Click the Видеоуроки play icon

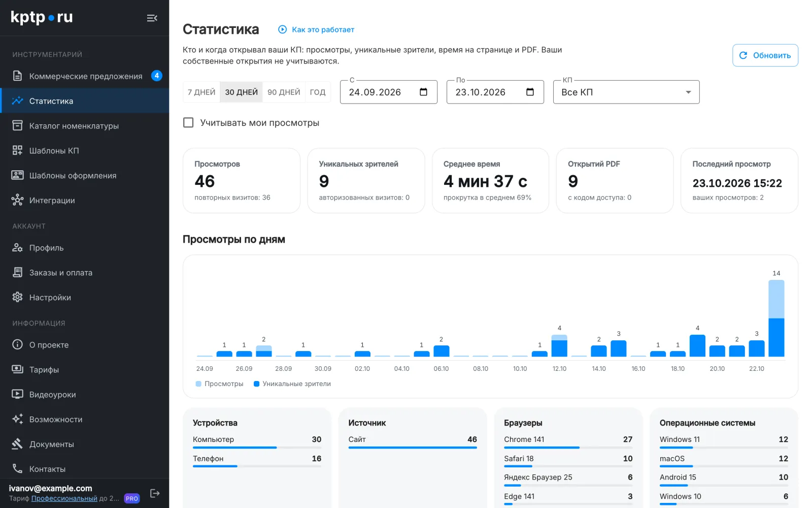point(17,394)
